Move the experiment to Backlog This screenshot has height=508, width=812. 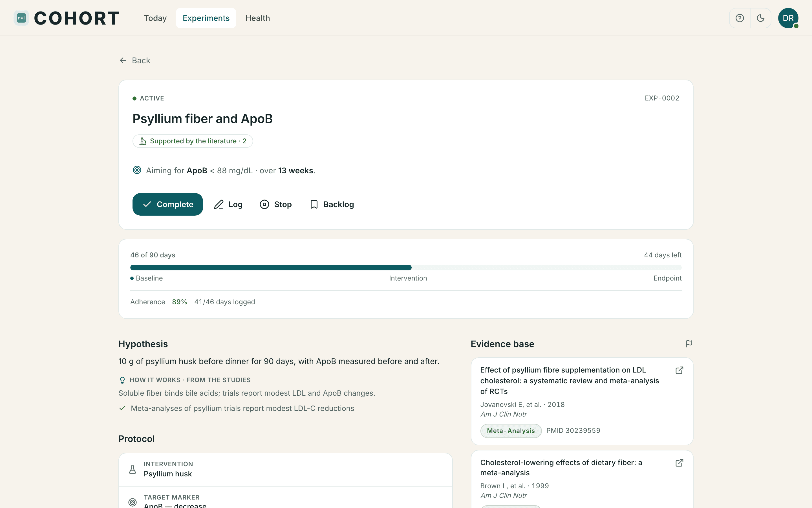(x=332, y=204)
